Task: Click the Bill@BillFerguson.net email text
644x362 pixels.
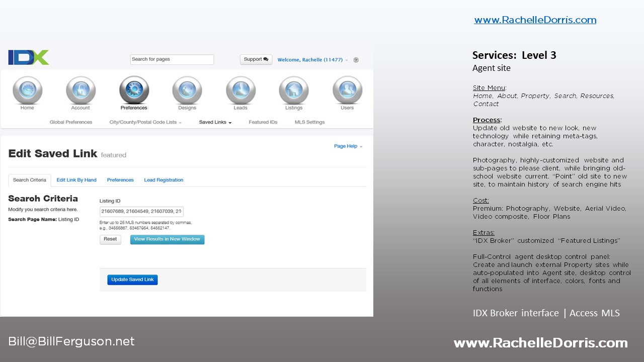Action: (x=71, y=342)
